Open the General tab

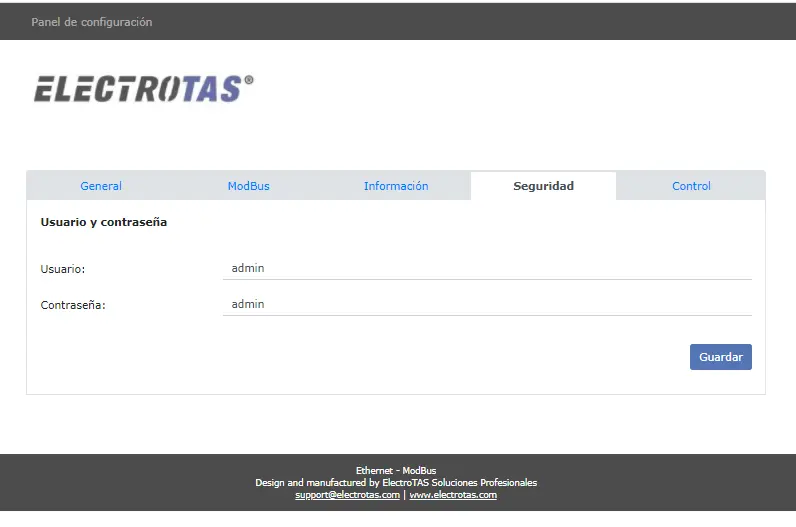(x=101, y=186)
